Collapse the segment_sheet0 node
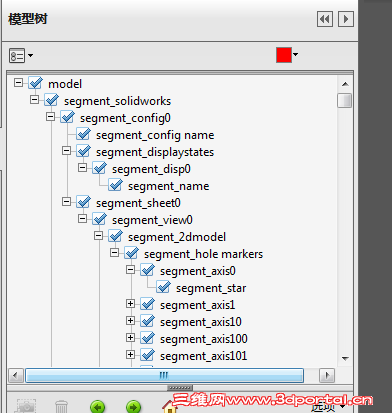The height and width of the screenshot is (413, 392). [66, 201]
